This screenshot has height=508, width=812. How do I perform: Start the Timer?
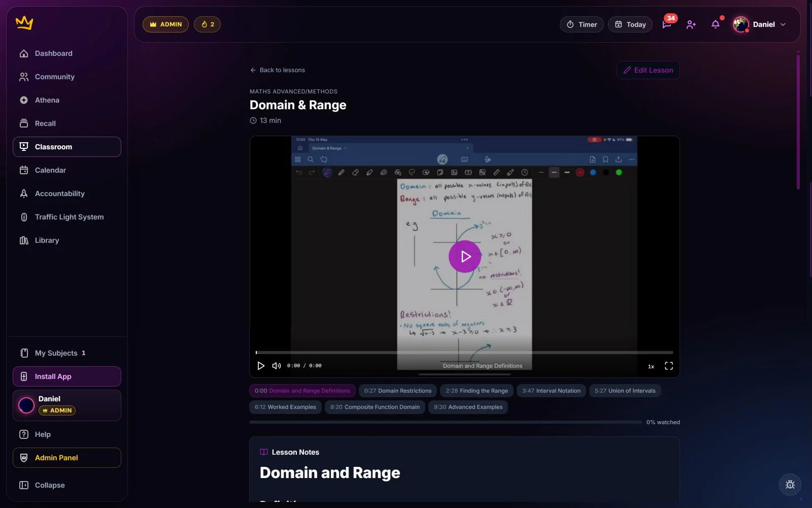[x=582, y=24]
